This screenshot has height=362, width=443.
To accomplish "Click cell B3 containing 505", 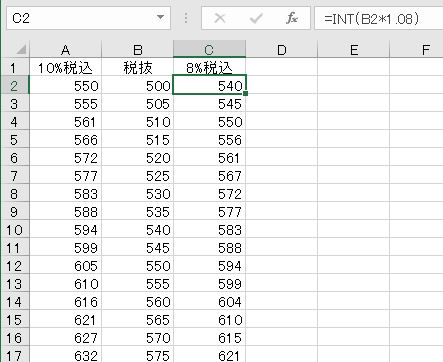I will 137,104.
